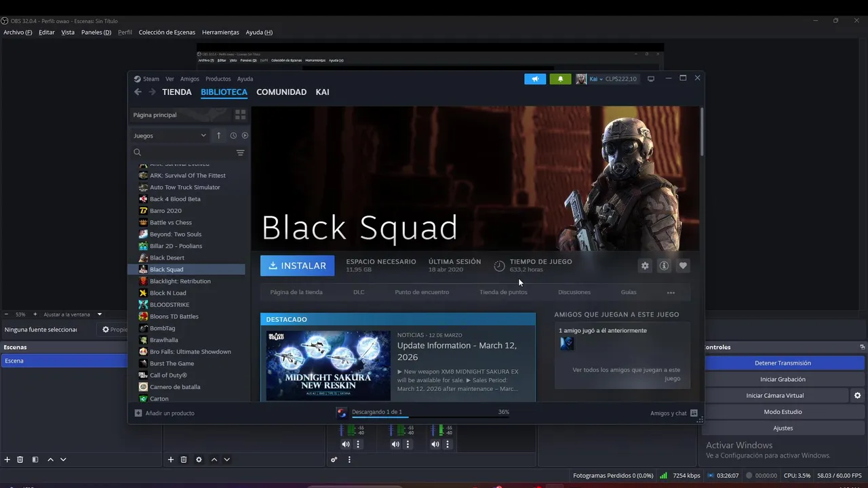Image resolution: width=868 pixels, height=488 pixels.
Task: Toggle the library recent-activity clock icon
Action: click(x=233, y=136)
